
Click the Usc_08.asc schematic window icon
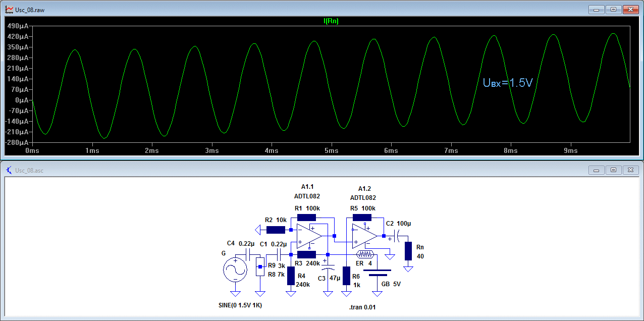[9, 170]
